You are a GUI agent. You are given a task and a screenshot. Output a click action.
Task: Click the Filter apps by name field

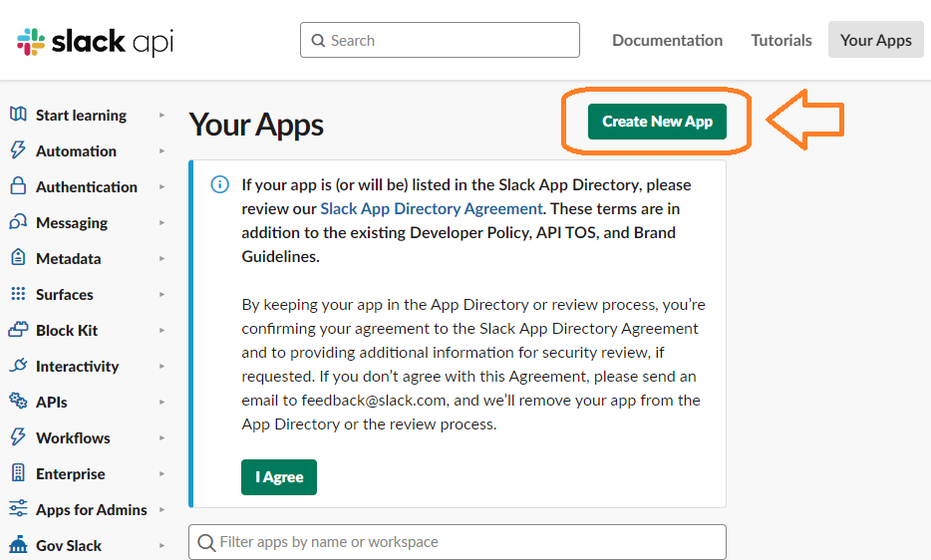(458, 542)
